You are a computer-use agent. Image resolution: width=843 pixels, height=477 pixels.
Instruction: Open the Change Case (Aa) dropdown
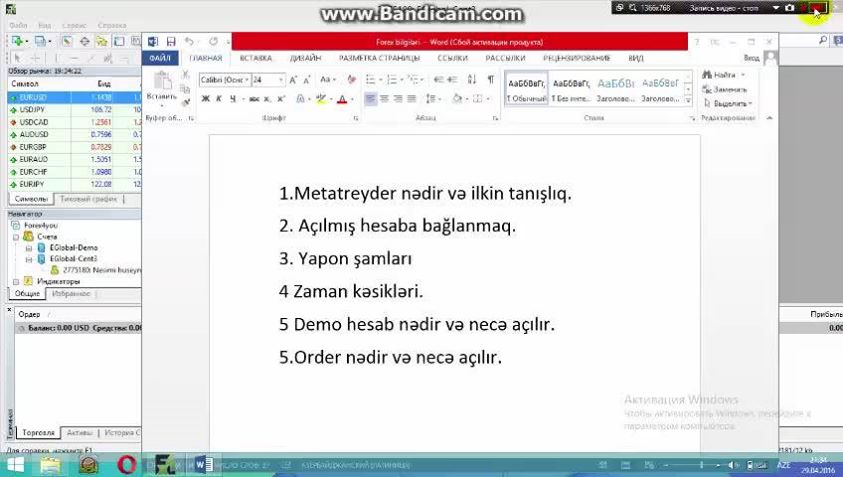[x=328, y=80]
